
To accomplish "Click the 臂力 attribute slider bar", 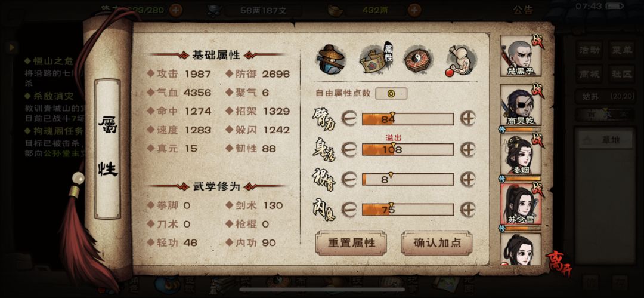I will coord(408,119).
